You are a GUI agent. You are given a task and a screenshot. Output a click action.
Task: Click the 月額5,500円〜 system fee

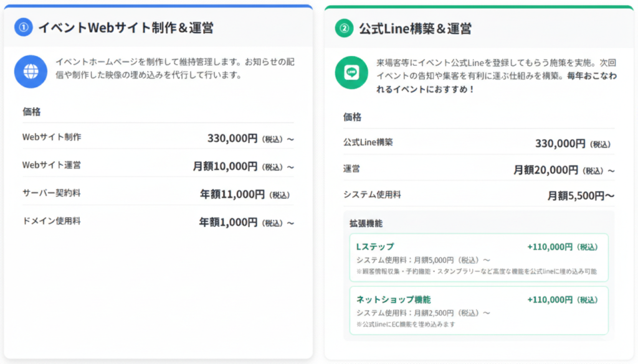(581, 195)
